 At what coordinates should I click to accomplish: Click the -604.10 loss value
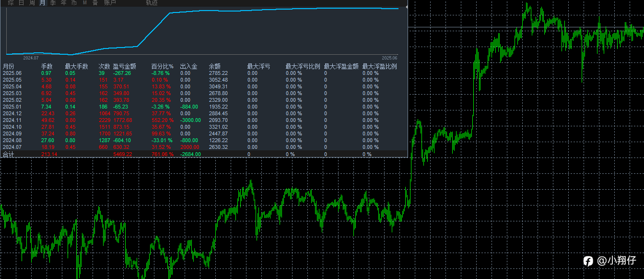[x=122, y=140]
